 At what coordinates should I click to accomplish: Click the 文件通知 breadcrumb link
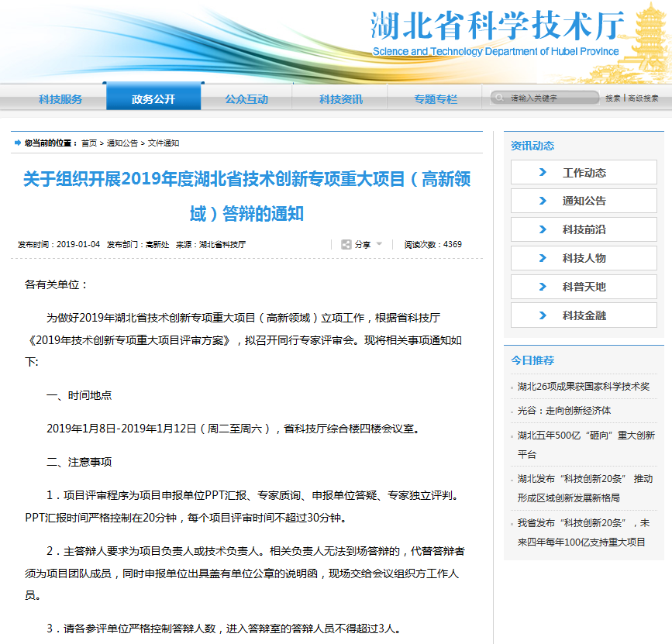(x=164, y=143)
